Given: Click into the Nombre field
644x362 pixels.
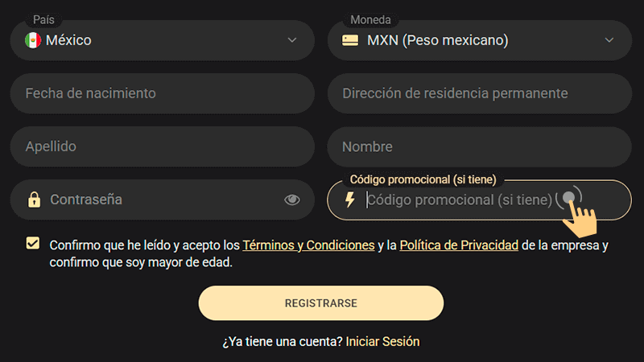Looking at the screenshot, I should coord(479,146).
